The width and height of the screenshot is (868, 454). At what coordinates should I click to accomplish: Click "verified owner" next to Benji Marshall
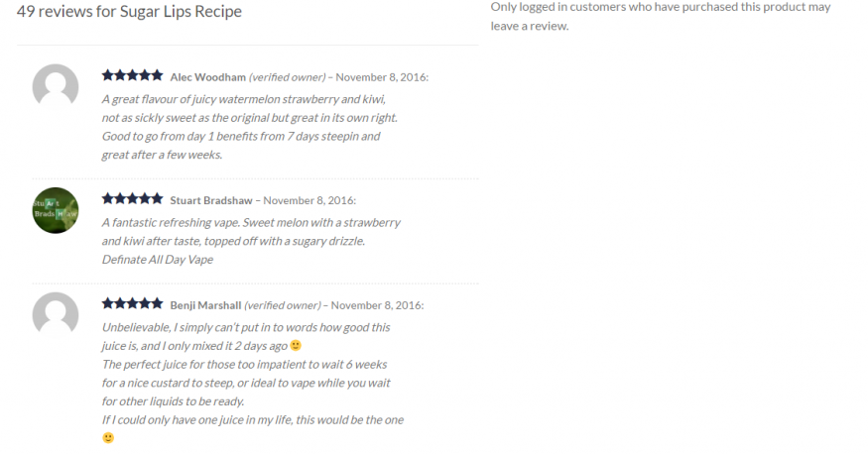283,305
